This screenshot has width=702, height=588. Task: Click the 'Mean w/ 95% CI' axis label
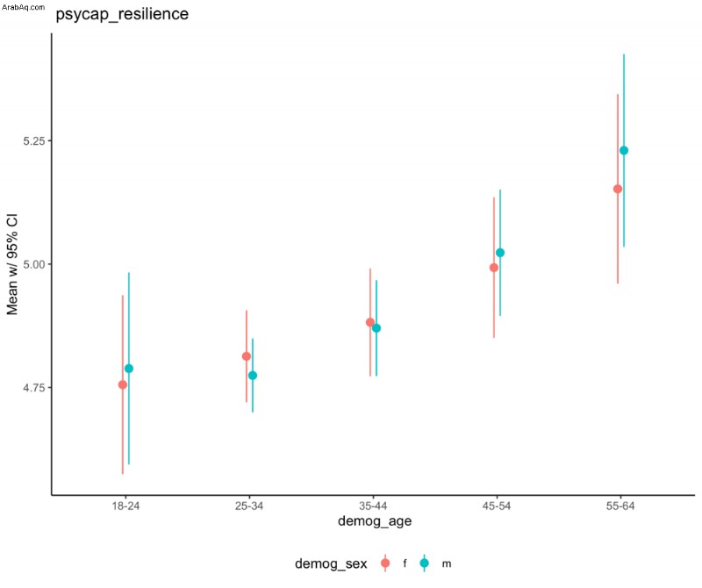pos(12,265)
